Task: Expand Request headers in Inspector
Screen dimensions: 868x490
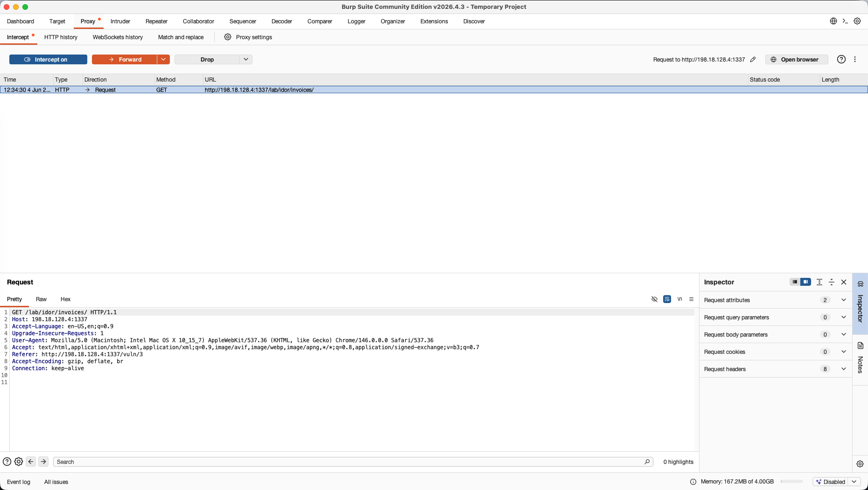Action: click(x=775, y=369)
